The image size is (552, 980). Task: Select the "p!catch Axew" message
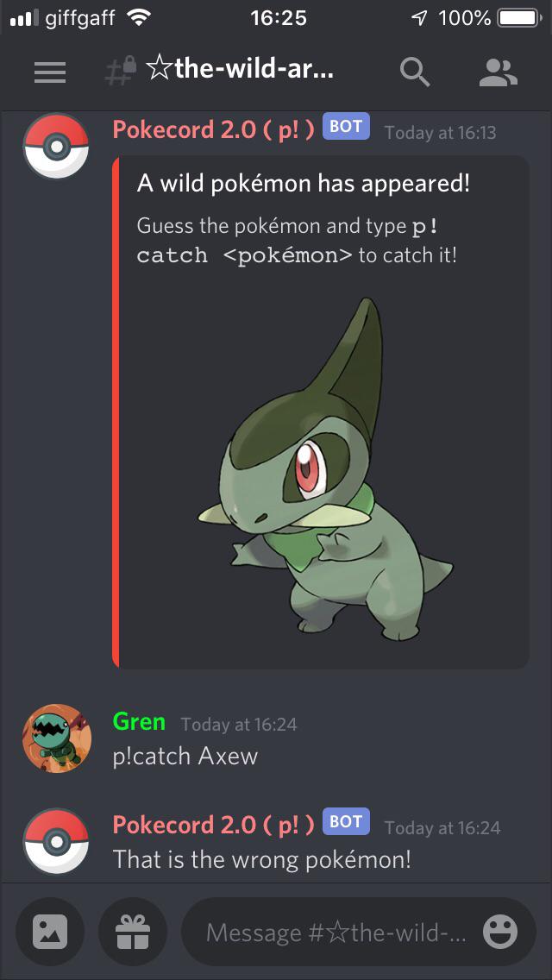[x=185, y=757]
